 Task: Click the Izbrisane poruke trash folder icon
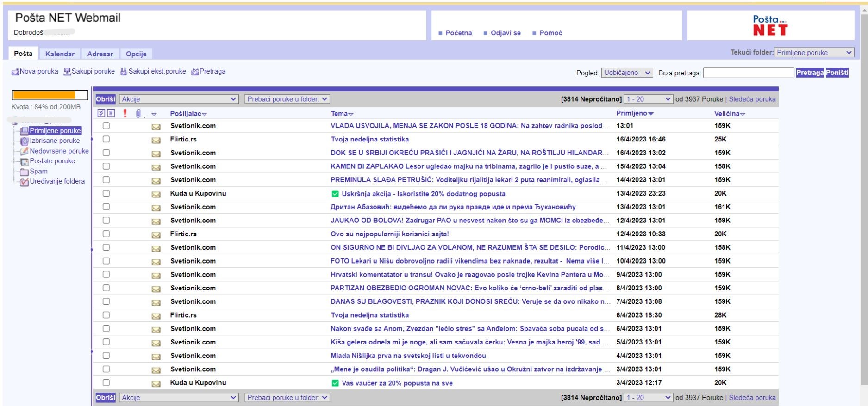click(25, 141)
